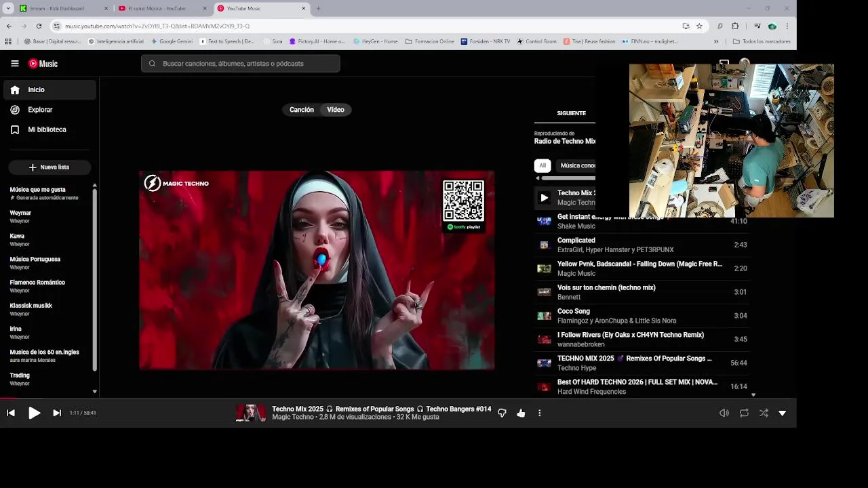Screen dimensions: 868x488
Task: Collapse the player page with down arrow
Action: pos(782,413)
